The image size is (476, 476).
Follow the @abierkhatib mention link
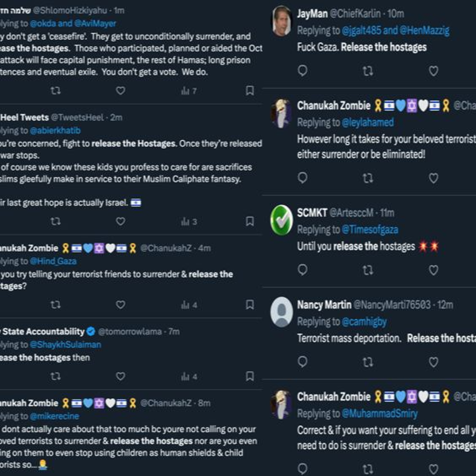(x=55, y=131)
